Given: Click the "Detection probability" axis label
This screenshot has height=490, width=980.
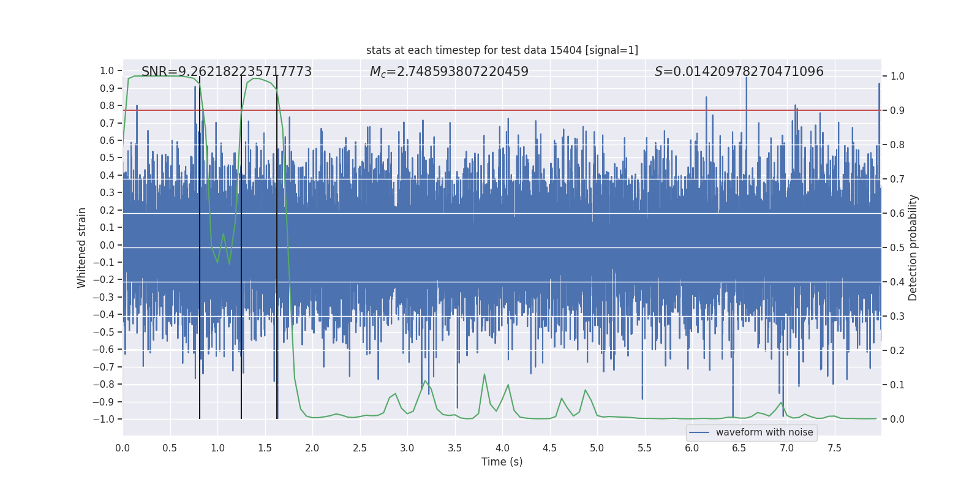Looking at the screenshot, I should pos(913,247).
